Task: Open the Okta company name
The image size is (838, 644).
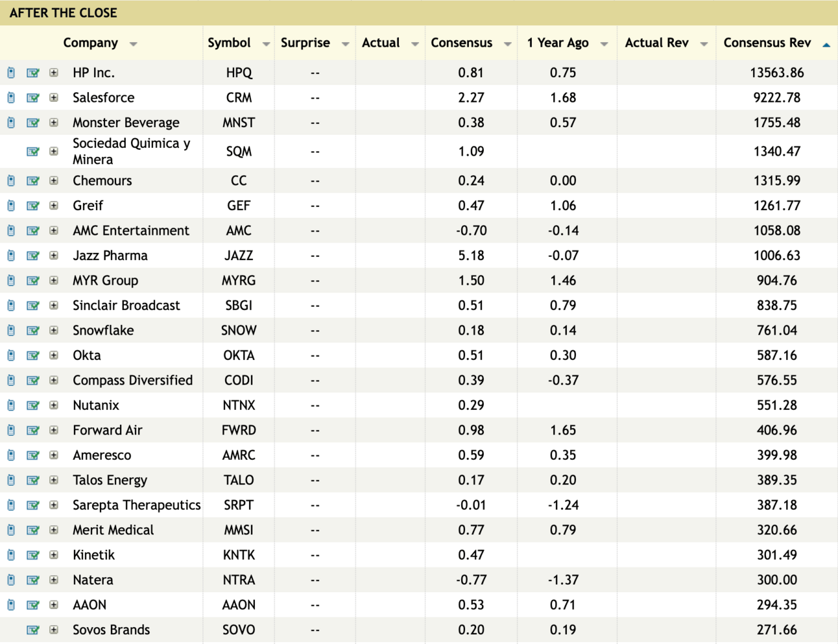Action: 87,355
